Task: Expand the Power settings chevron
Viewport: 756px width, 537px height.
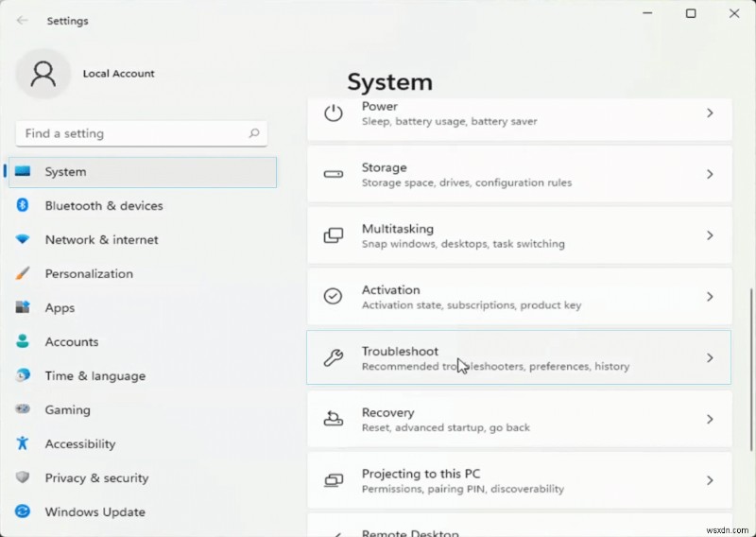Action: (710, 113)
